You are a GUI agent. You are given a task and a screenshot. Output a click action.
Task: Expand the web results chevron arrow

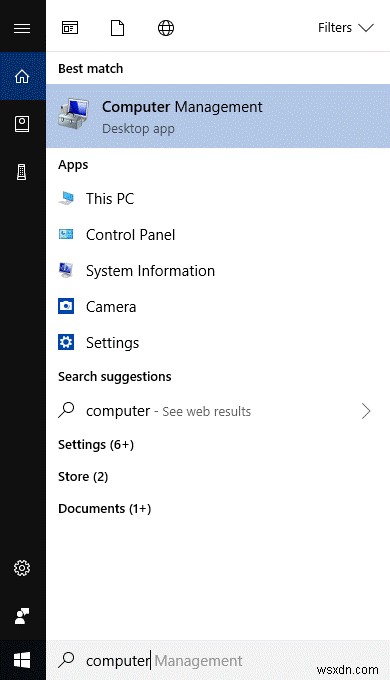point(366,411)
